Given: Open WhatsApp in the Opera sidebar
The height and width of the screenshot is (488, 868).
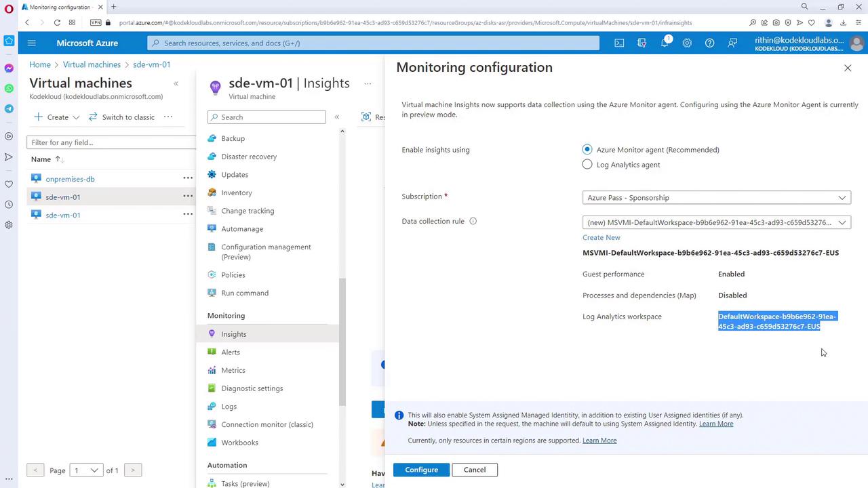Looking at the screenshot, I should click(x=9, y=89).
